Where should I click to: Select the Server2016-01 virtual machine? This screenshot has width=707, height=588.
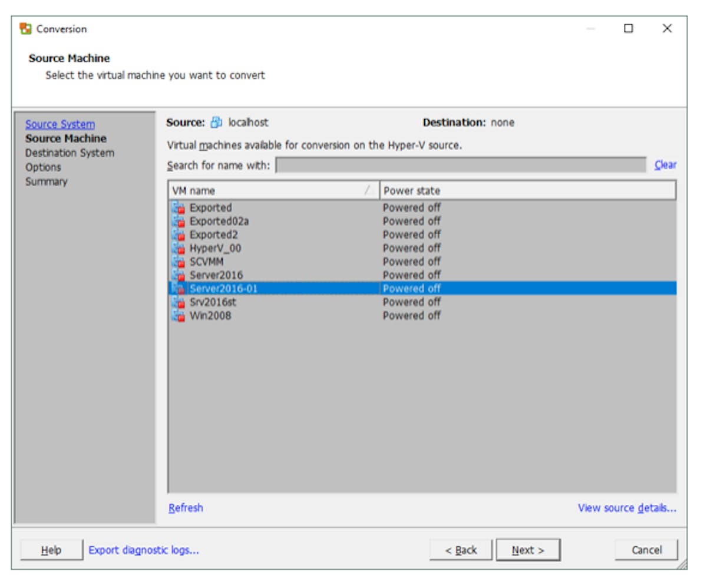(223, 289)
